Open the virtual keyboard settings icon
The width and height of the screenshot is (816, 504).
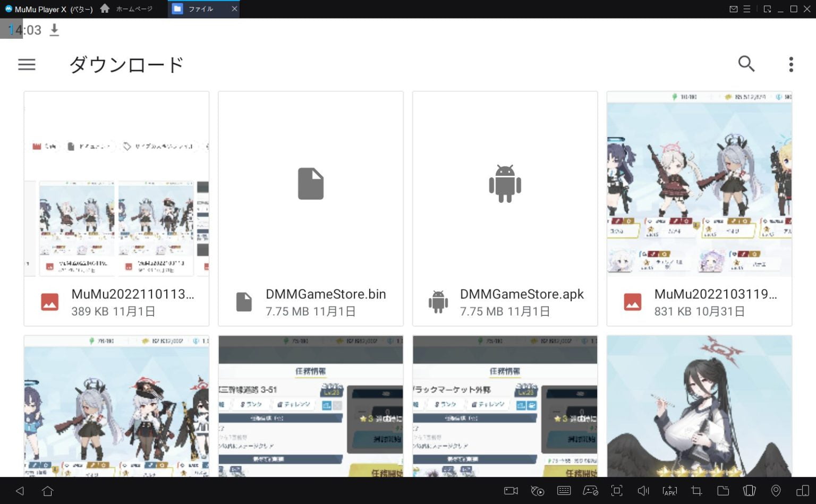[x=564, y=491]
